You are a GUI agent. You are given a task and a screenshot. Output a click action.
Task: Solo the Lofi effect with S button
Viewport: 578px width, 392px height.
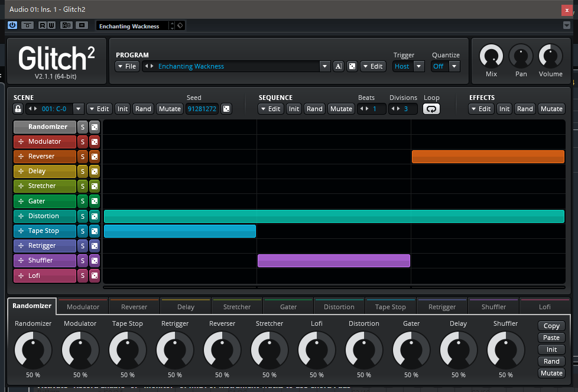(83, 276)
